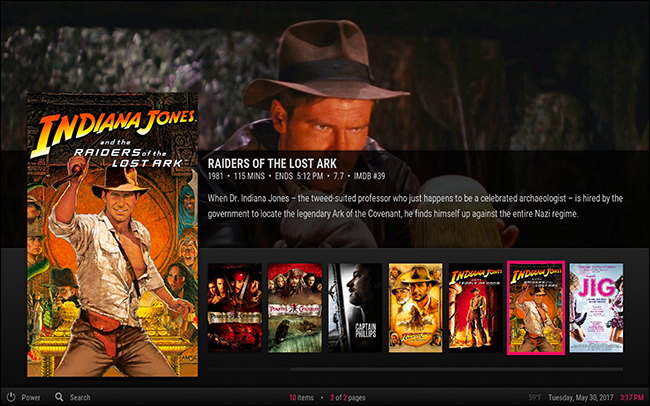The width and height of the screenshot is (650, 406).
Task: Select the Captain Phillips poster
Action: pos(355,308)
